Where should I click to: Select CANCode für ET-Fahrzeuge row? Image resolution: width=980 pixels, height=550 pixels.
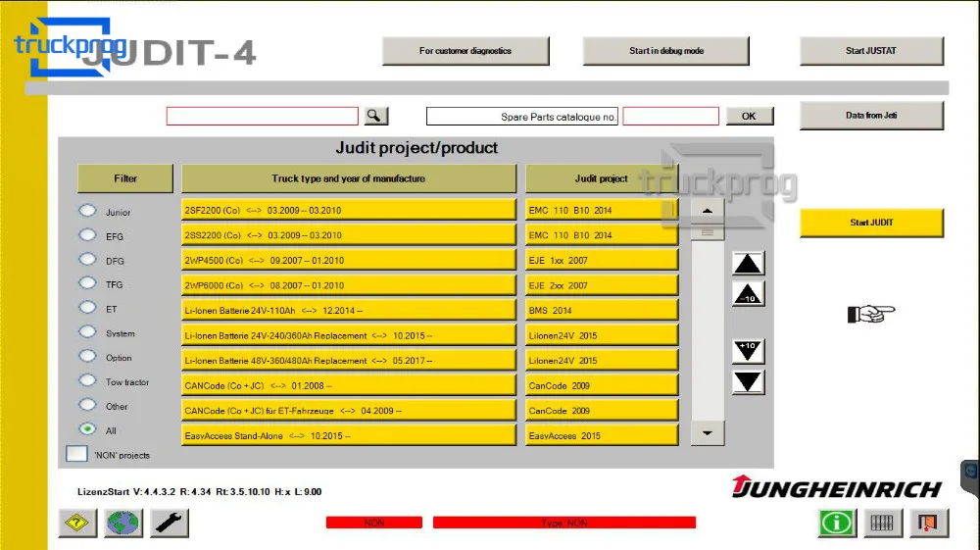point(349,411)
